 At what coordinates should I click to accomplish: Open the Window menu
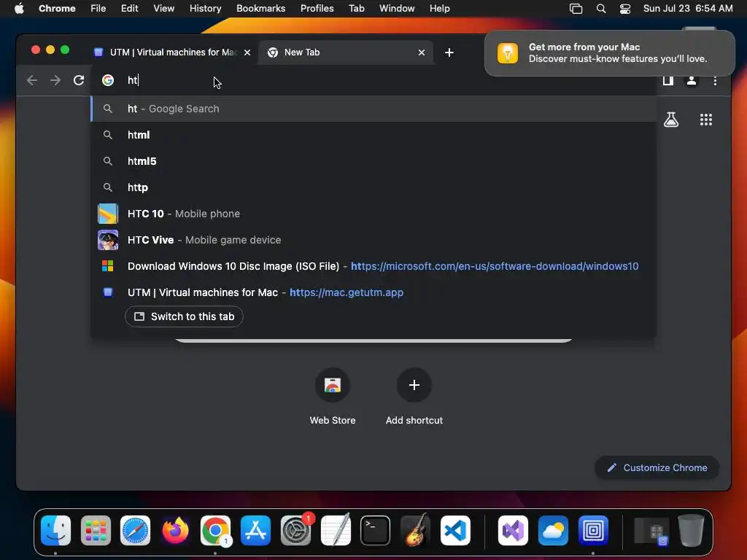(x=396, y=8)
